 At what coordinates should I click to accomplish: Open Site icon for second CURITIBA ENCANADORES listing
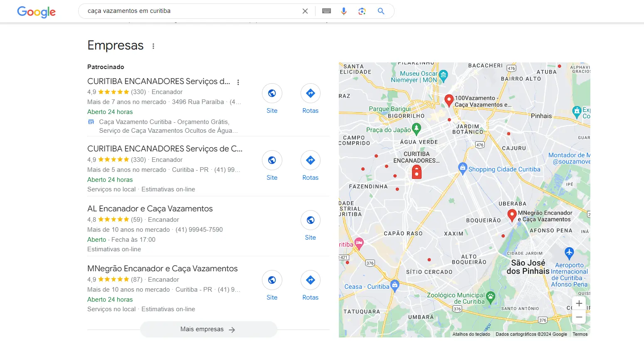[272, 160]
